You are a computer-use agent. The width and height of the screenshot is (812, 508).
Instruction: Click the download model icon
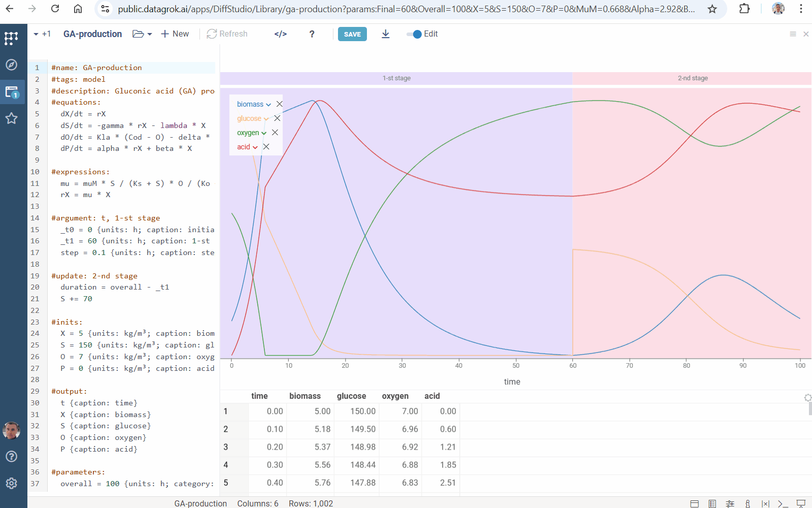tap(386, 34)
